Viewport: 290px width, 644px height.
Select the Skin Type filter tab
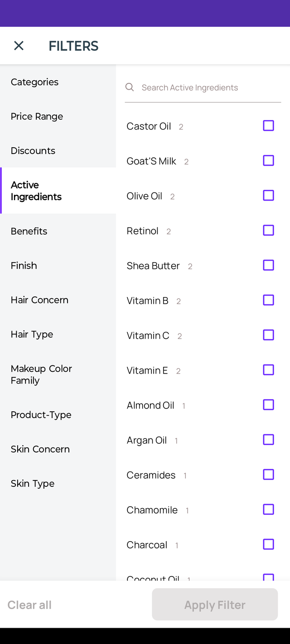(58, 483)
